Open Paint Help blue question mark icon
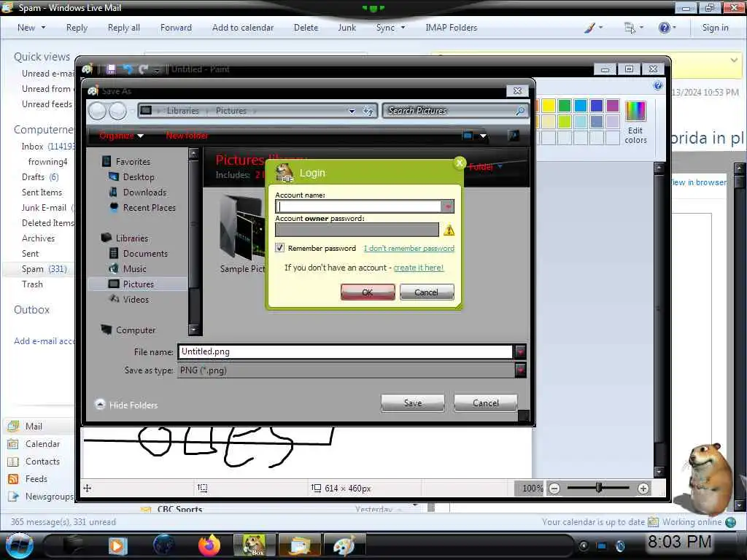 657,85
